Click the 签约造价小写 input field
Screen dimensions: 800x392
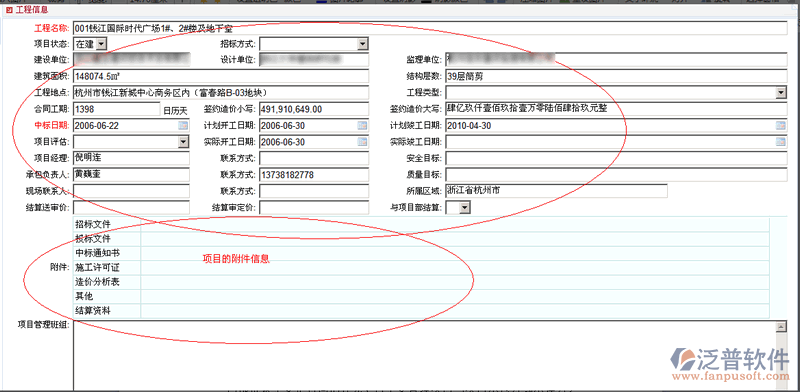coord(314,109)
